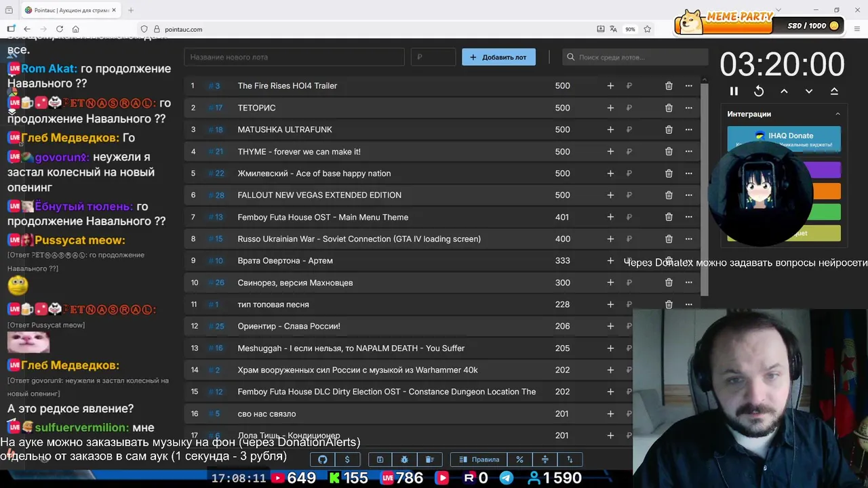Click the clear-all lots trash list icon

click(430, 460)
